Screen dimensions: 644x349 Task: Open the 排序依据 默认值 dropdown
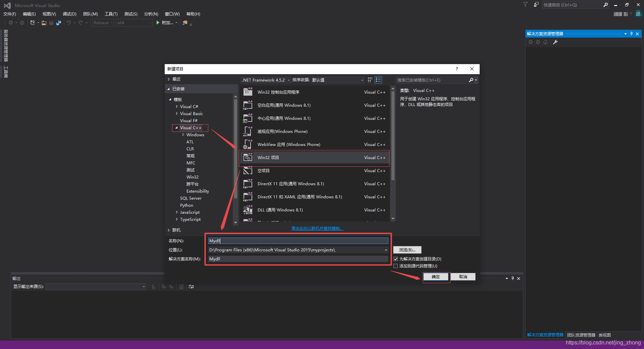[337, 80]
